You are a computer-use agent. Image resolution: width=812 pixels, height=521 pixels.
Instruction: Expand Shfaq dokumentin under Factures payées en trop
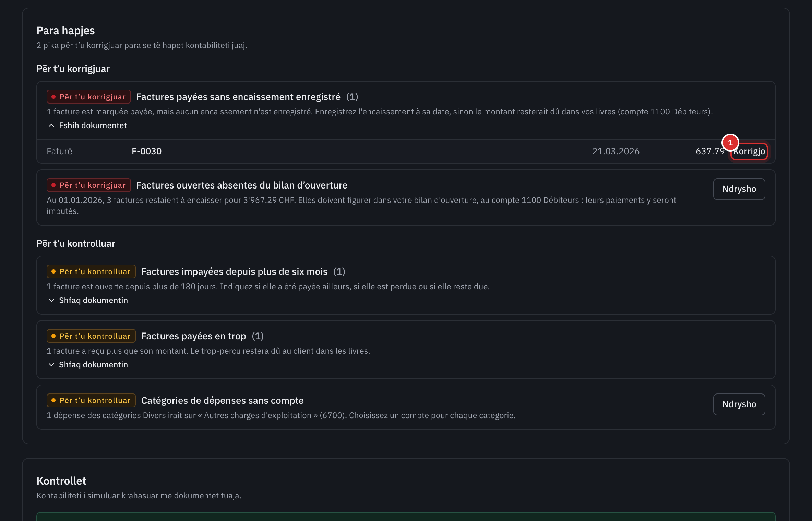click(x=88, y=365)
